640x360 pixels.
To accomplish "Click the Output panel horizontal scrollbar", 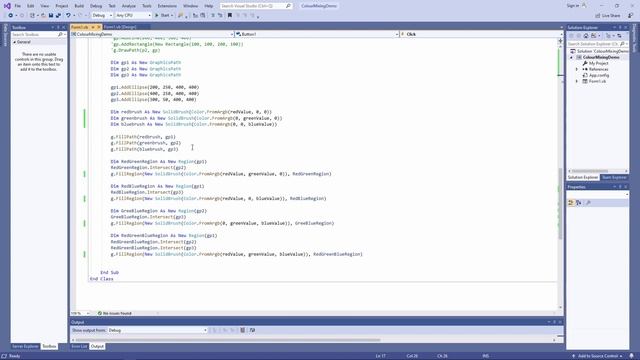I will click(228, 340).
